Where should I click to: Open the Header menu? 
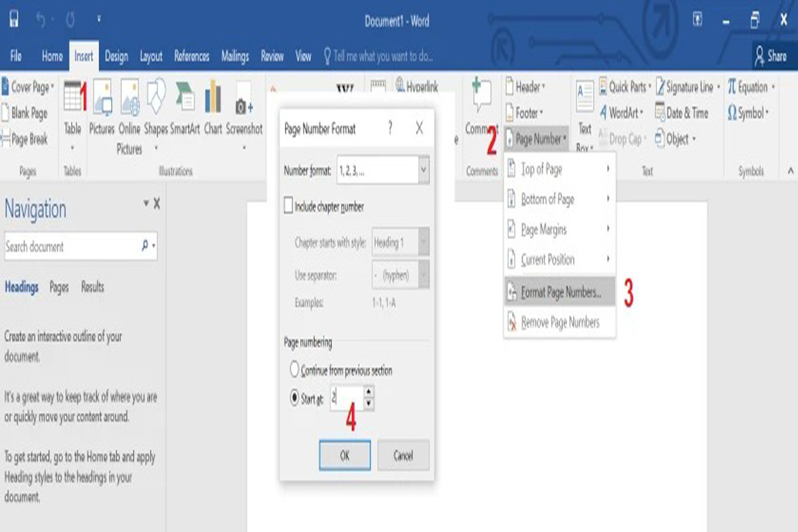click(525, 87)
